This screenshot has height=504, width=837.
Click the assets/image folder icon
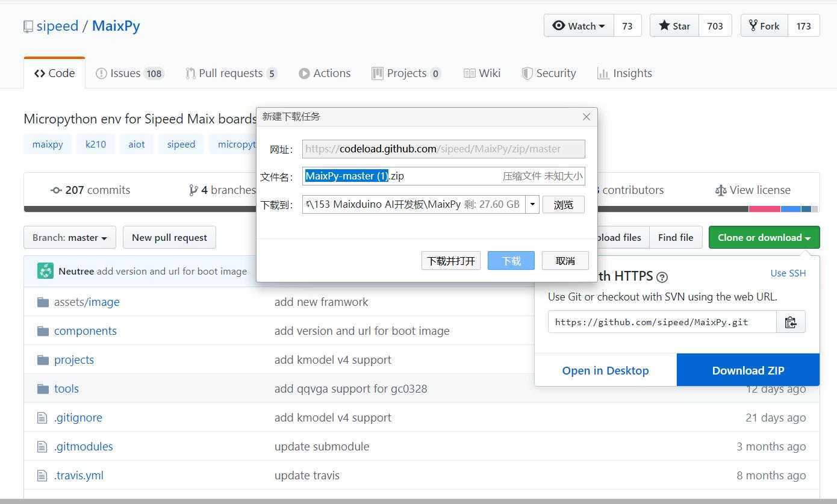point(43,302)
